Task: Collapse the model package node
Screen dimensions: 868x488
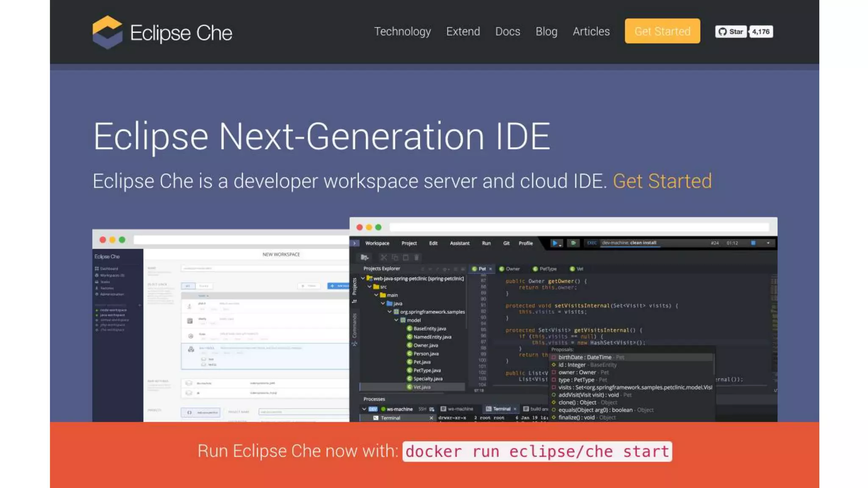Action: [396, 320]
